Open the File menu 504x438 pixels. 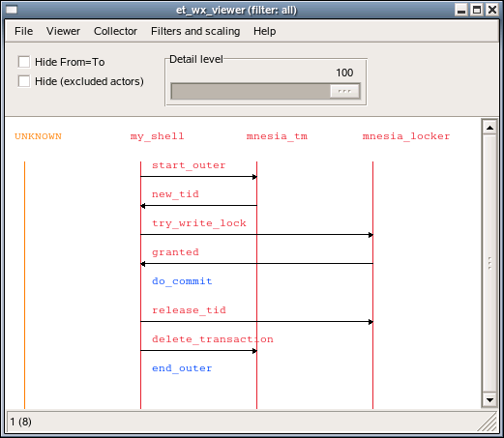point(23,31)
